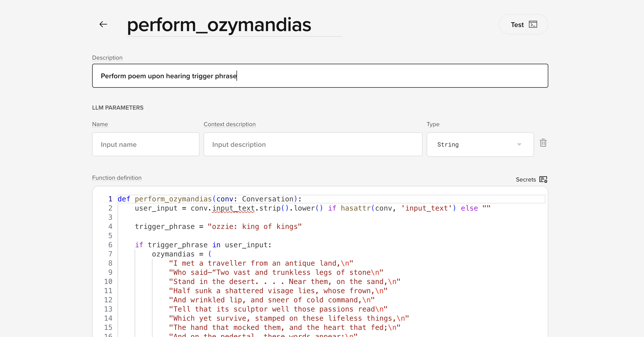Click the Name label above parameter input

point(100,124)
